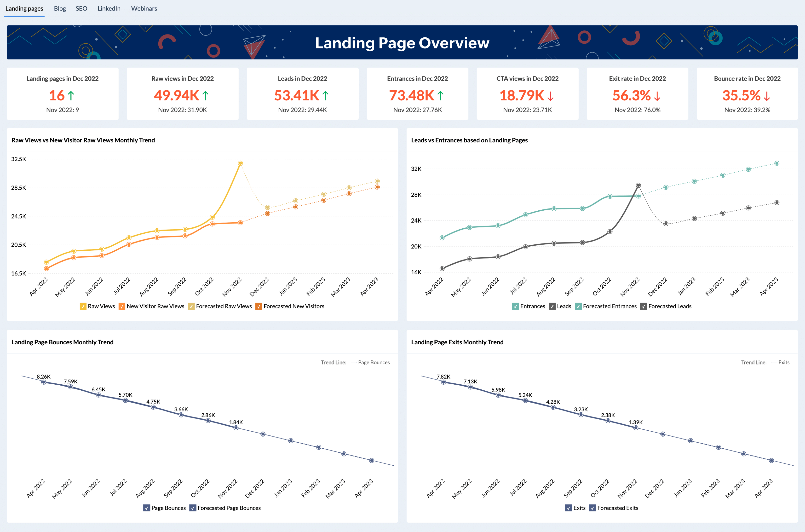This screenshot has width=805, height=532.
Task: Uncheck New Visitor Raw Views legend
Action: pyautogui.click(x=122, y=306)
